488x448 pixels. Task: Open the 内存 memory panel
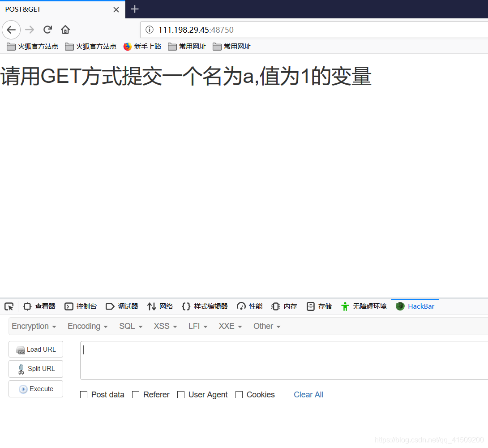click(x=284, y=307)
